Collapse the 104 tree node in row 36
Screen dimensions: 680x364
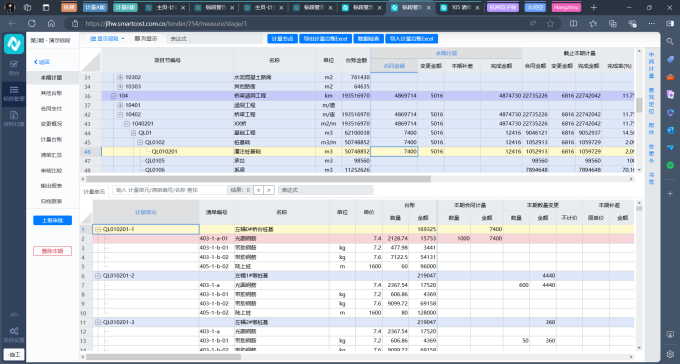click(113, 95)
